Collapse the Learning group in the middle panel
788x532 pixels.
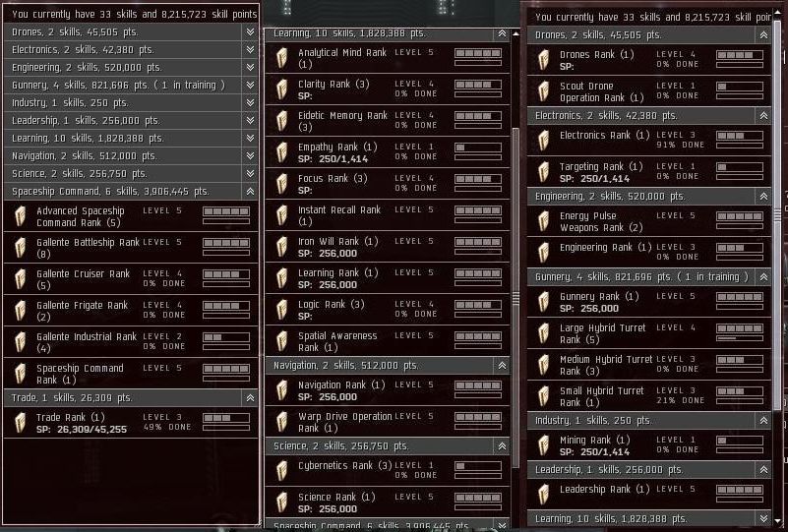tap(502, 33)
